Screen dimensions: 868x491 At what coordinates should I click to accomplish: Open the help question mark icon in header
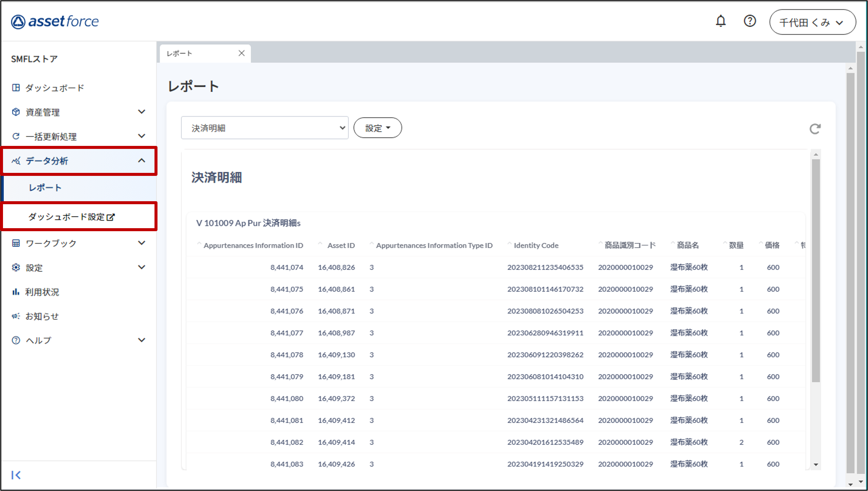pyautogui.click(x=750, y=21)
